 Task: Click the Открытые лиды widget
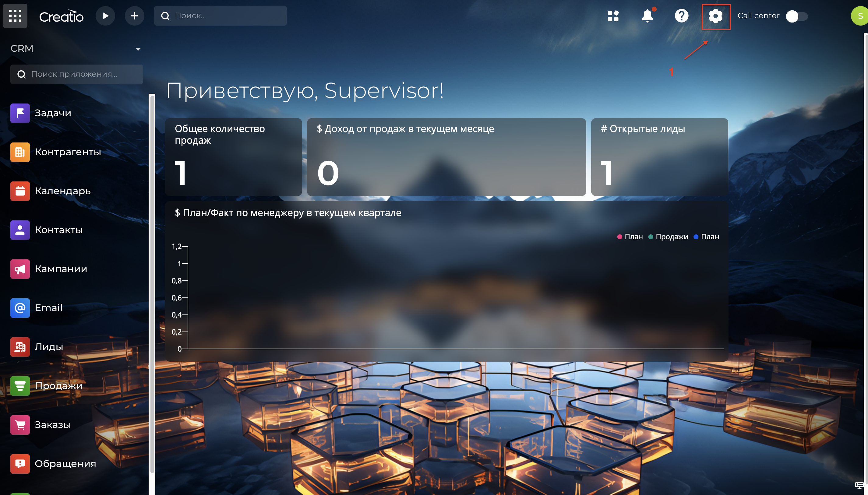[659, 157]
